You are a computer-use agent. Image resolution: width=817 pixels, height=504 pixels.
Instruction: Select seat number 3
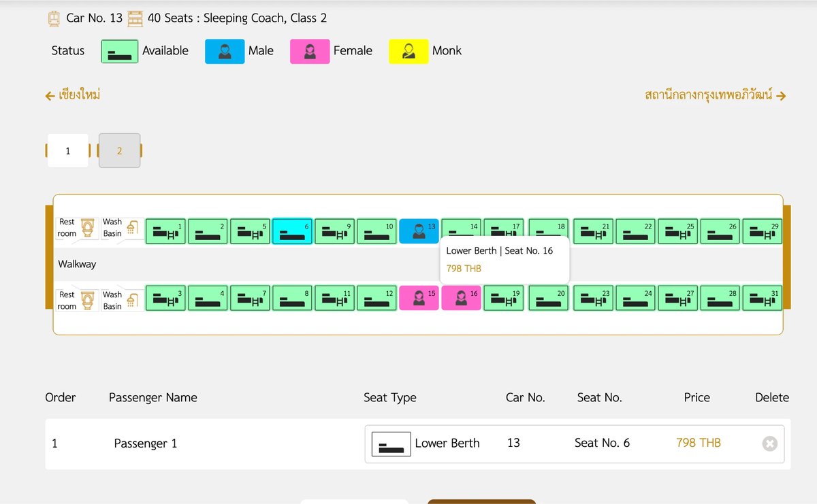click(165, 298)
